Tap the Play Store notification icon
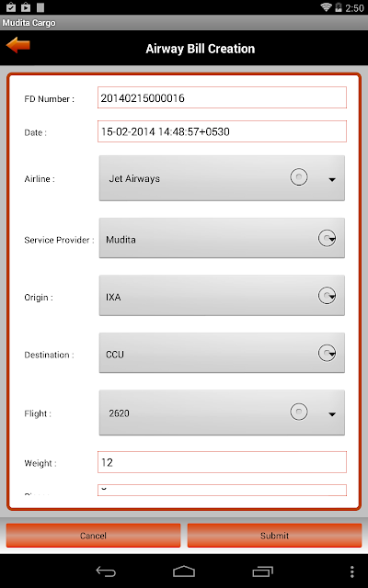The image size is (368, 588). coord(26,7)
